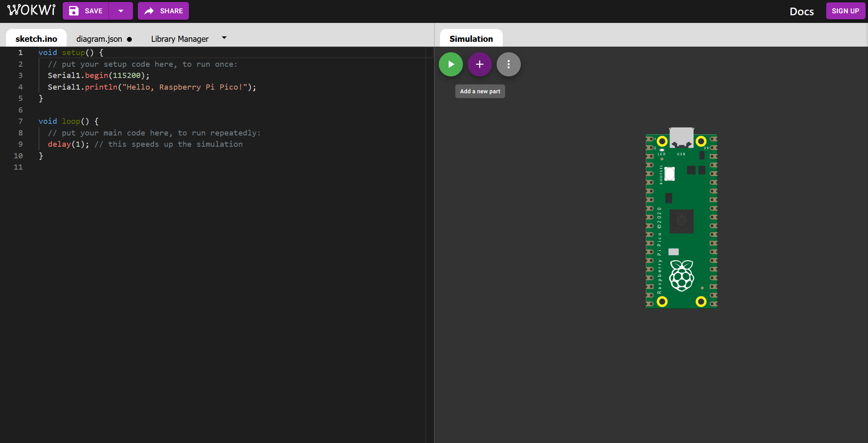Open the save options dropdown arrow
This screenshot has width=868, height=443.
(121, 11)
